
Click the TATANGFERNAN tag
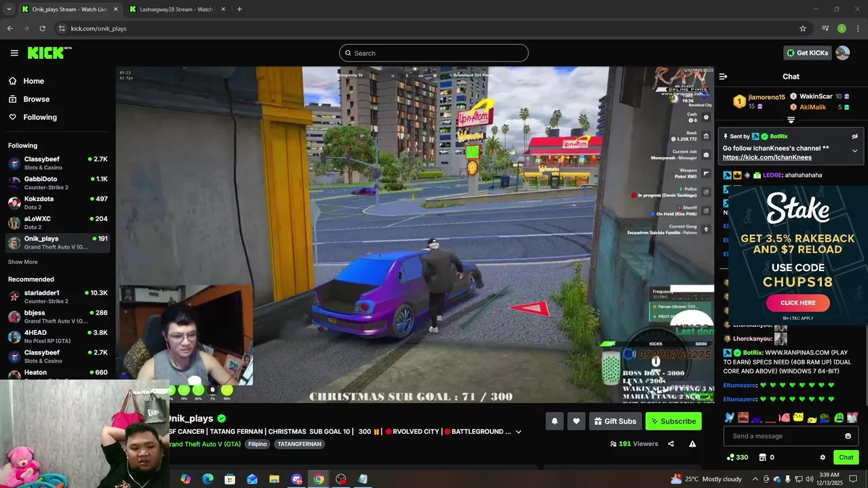click(299, 444)
